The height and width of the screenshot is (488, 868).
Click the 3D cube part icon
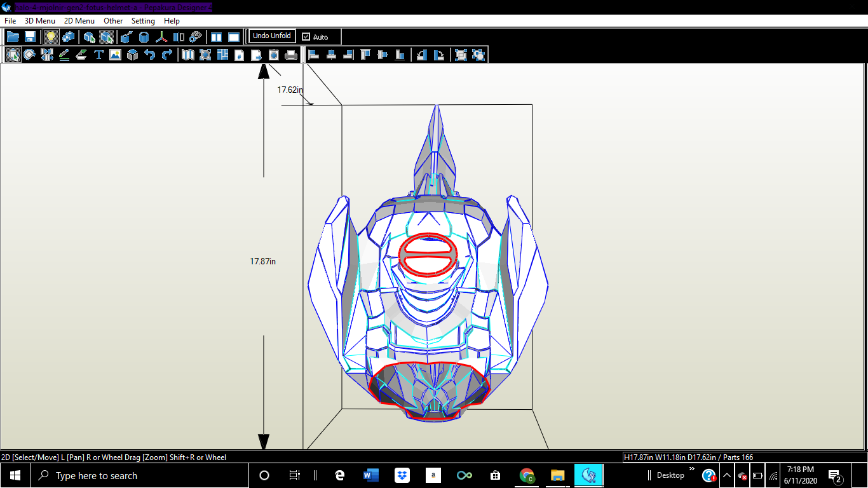(132, 55)
